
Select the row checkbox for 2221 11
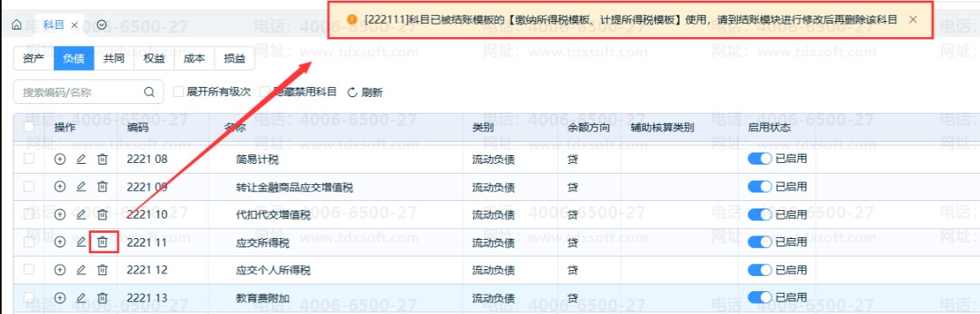coord(29,242)
